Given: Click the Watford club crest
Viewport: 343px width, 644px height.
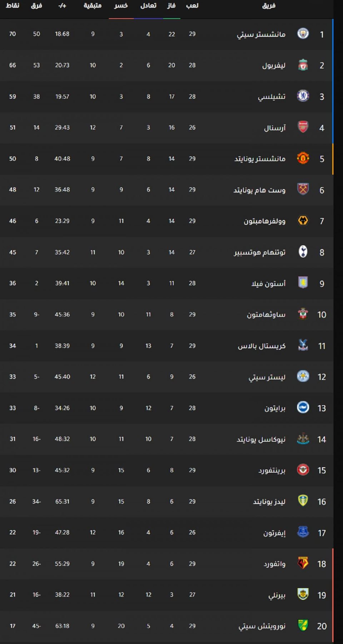Looking at the screenshot, I should pyautogui.click(x=303, y=563).
